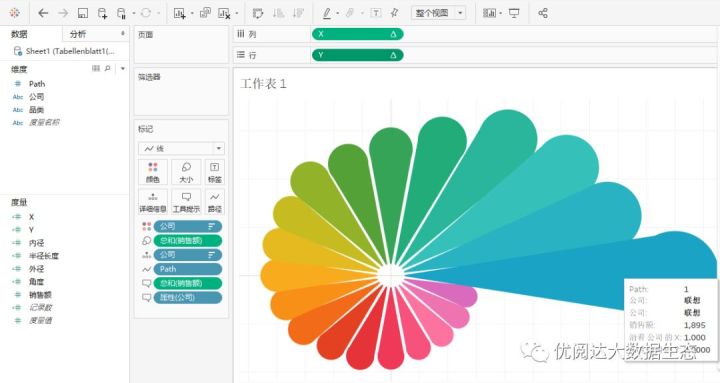Screen dimensions: 720x383
Task: Open the mark type dropdown 线
Action: 181,148
